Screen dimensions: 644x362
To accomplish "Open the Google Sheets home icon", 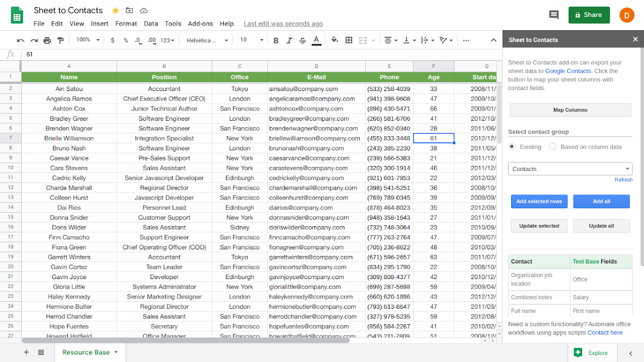I will tap(17, 16).
